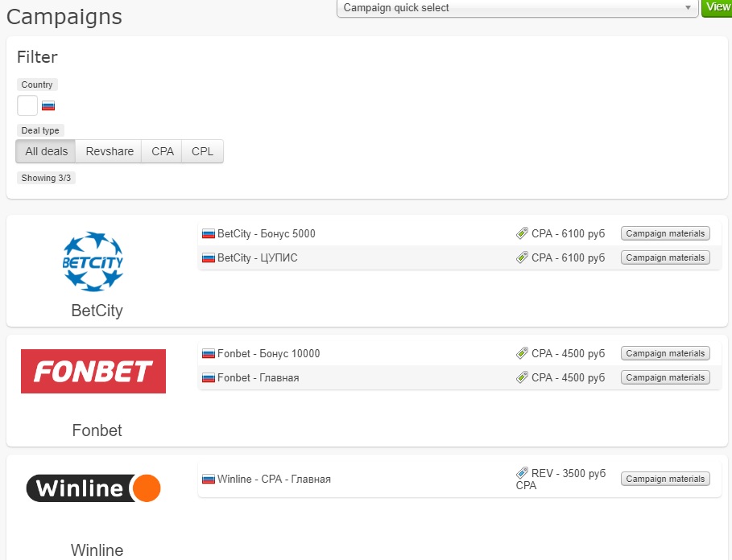Click tag icon beside Fonbet Бонус 10000 CPA

[522, 354]
